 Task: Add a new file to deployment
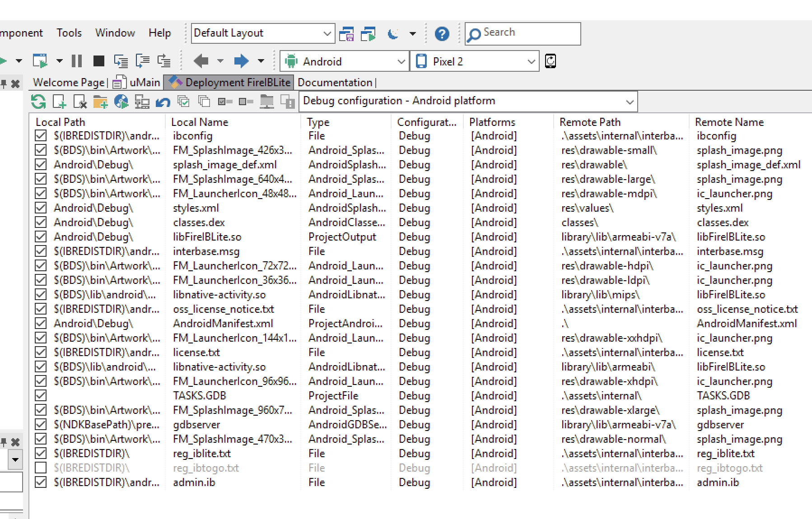tap(59, 102)
